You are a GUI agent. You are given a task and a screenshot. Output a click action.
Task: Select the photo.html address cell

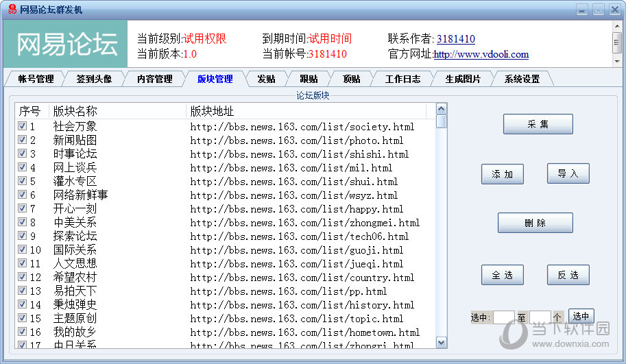[297, 141]
